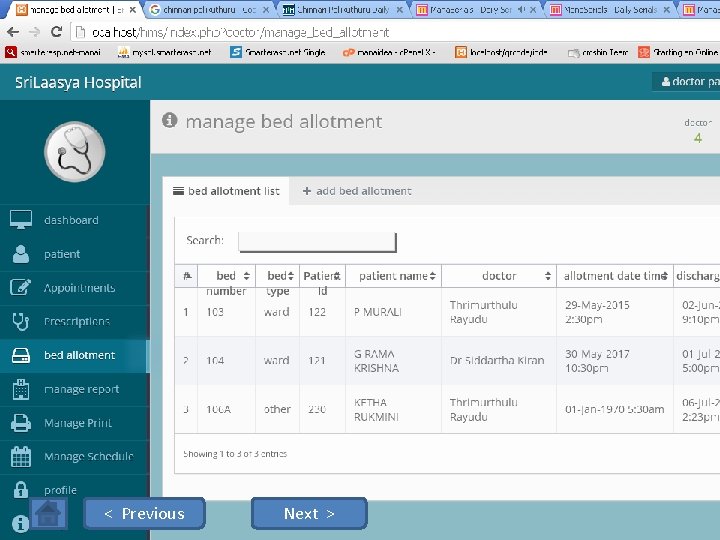Open manage report from the sidebar
720x540 pixels.
[x=75, y=389]
